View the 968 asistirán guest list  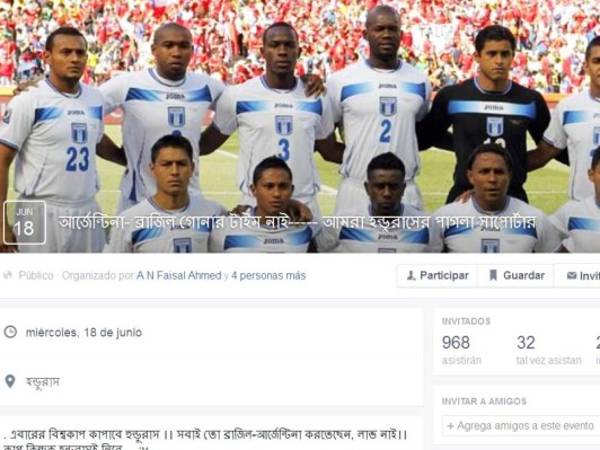click(x=461, y=349)
